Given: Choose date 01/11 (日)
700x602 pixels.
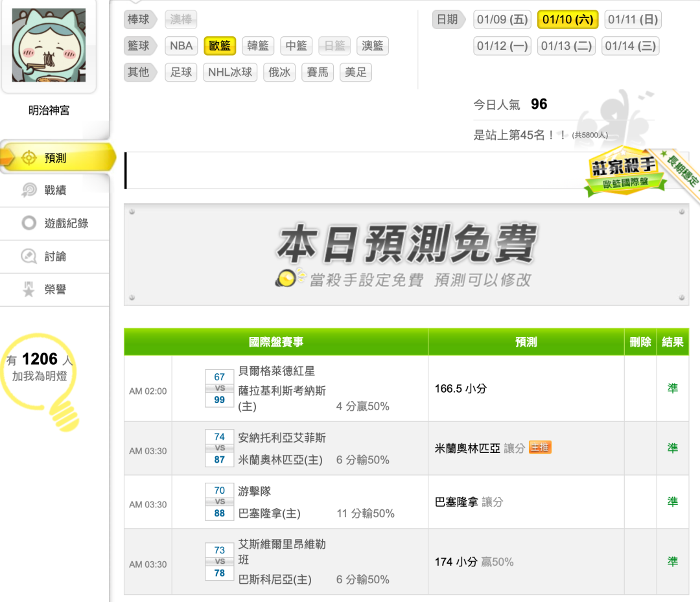Looking at the screenshot, I should pyautogui.click(x=633, y=19).
